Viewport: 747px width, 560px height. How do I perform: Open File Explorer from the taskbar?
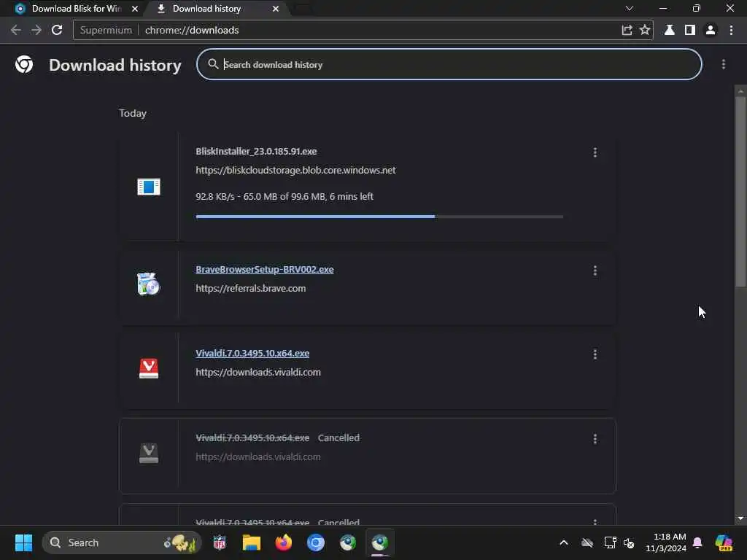[251, 542]
